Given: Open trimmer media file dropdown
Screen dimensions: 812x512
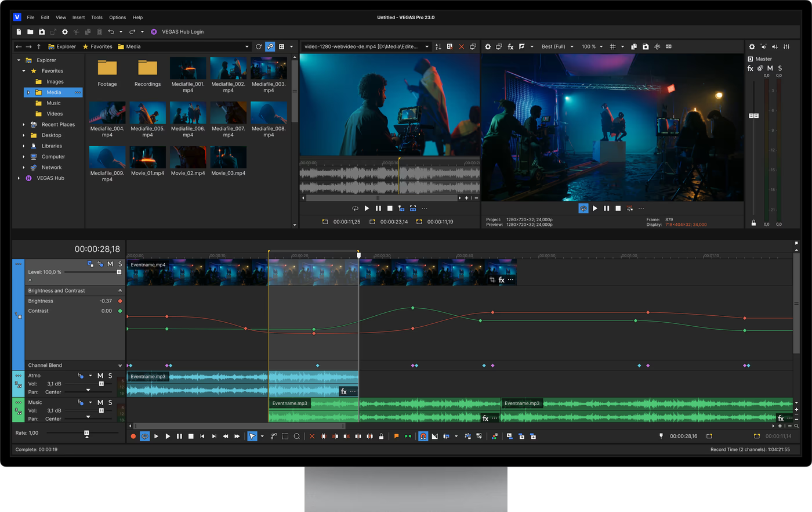Looking at the screenshot, I should [427, 46].
